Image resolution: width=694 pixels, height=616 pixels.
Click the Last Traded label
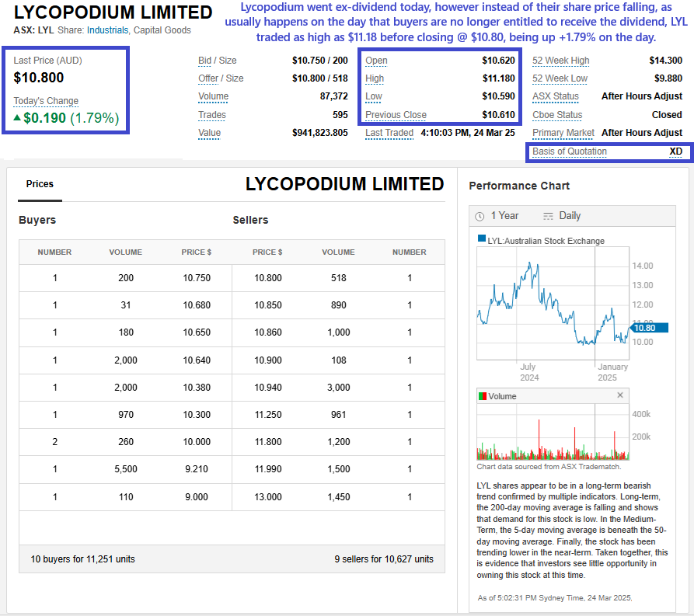389,133
